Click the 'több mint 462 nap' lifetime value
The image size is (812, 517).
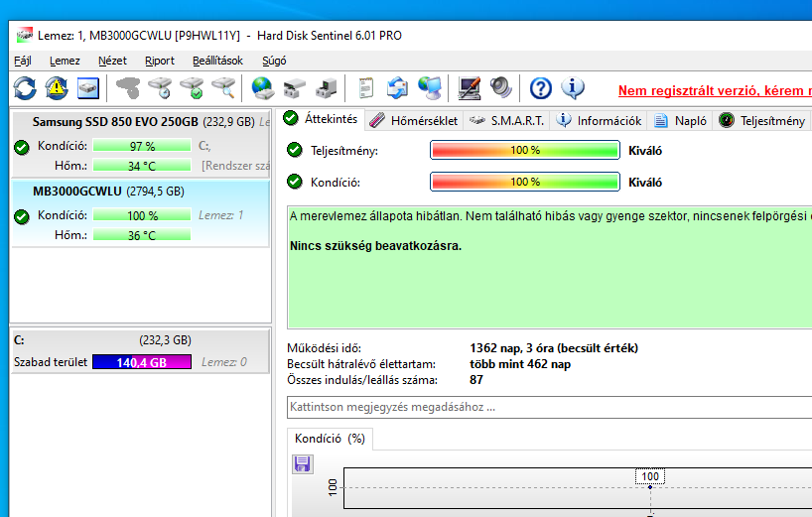tap(520, 364)
